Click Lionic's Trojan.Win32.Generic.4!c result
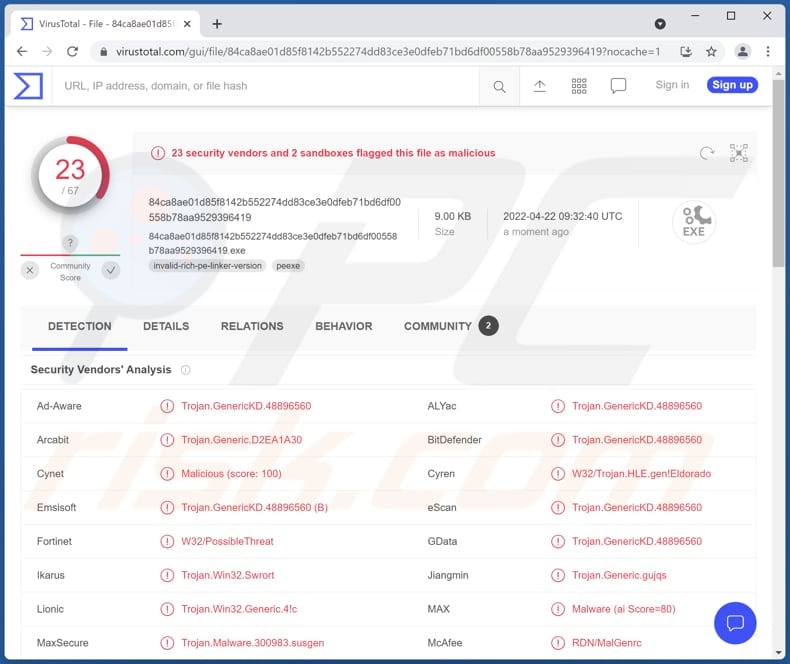 click(239, 609)
